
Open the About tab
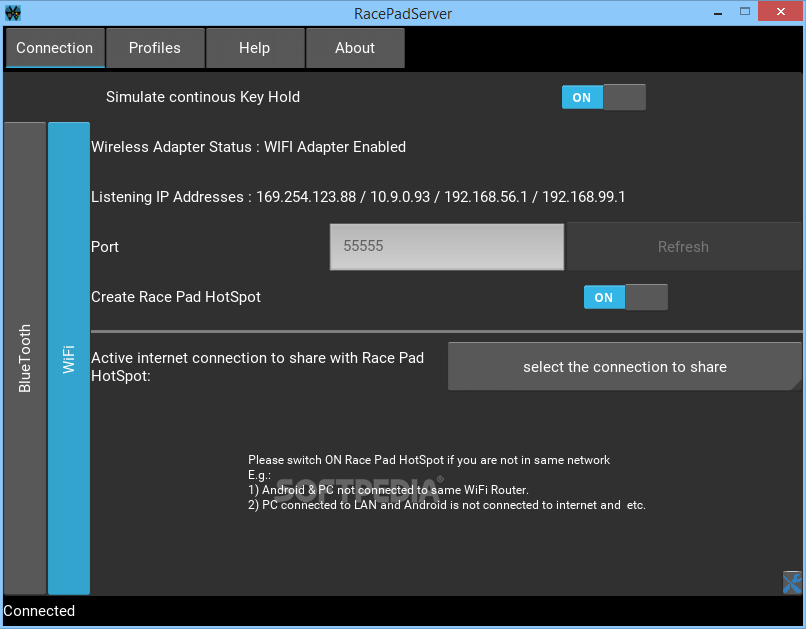[355, 48]
